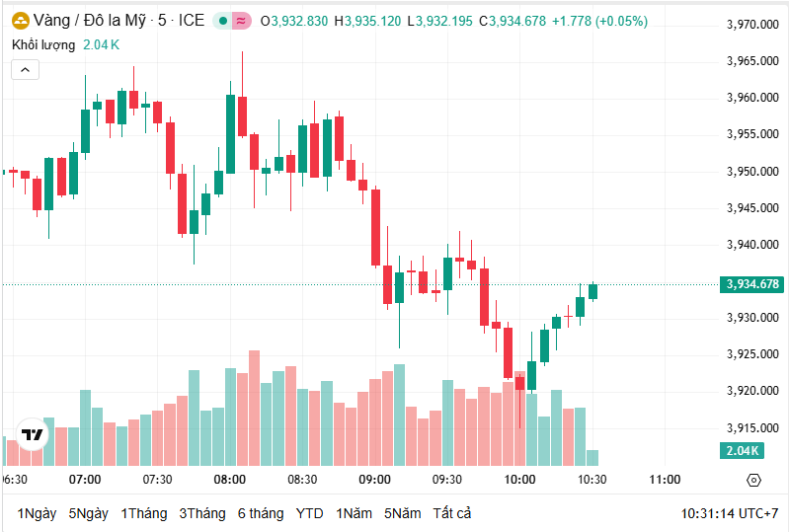Image resolution: width=789 pixels, height=532 pixels.
Task: Show the 5Năm range
Action: 403,513
